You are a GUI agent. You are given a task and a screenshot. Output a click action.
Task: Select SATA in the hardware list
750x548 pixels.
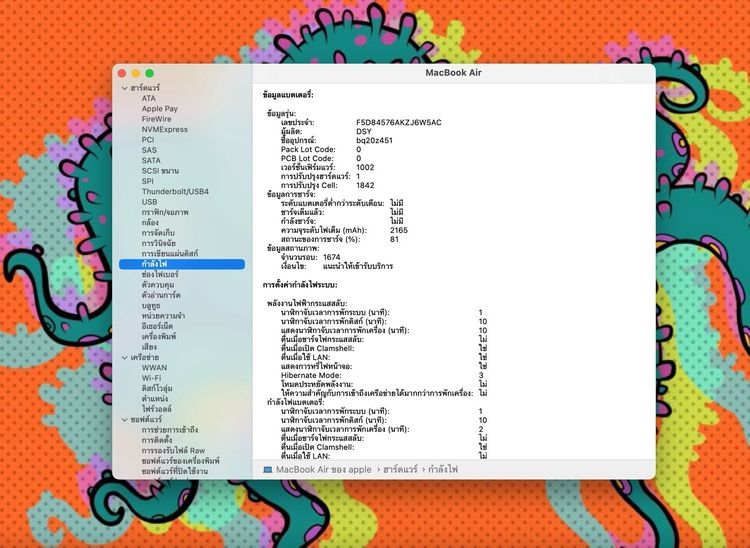coord(151,160)
